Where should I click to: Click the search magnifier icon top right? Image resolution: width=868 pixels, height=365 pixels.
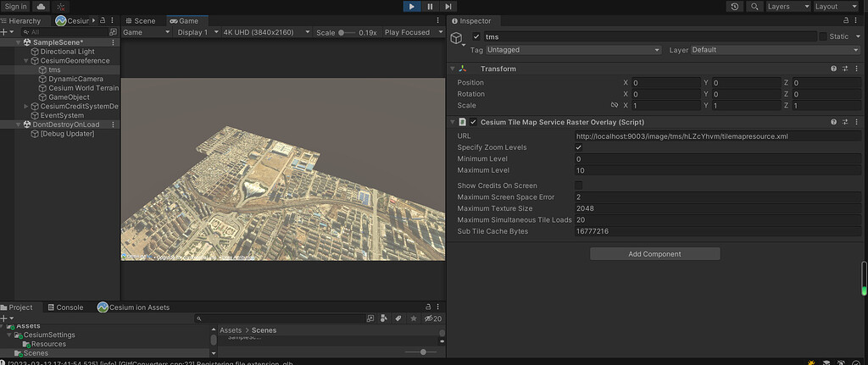tap(754, 7)
